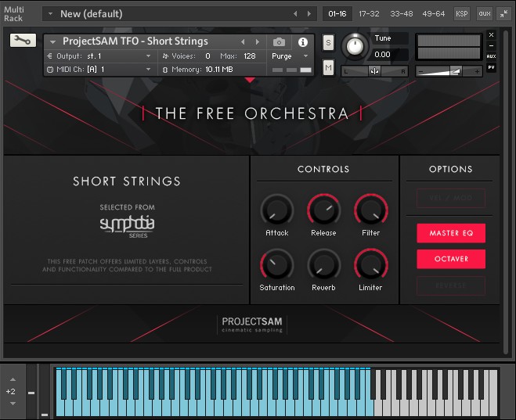
Task: Remove instrument with the X icon
Action: point(491,35)
